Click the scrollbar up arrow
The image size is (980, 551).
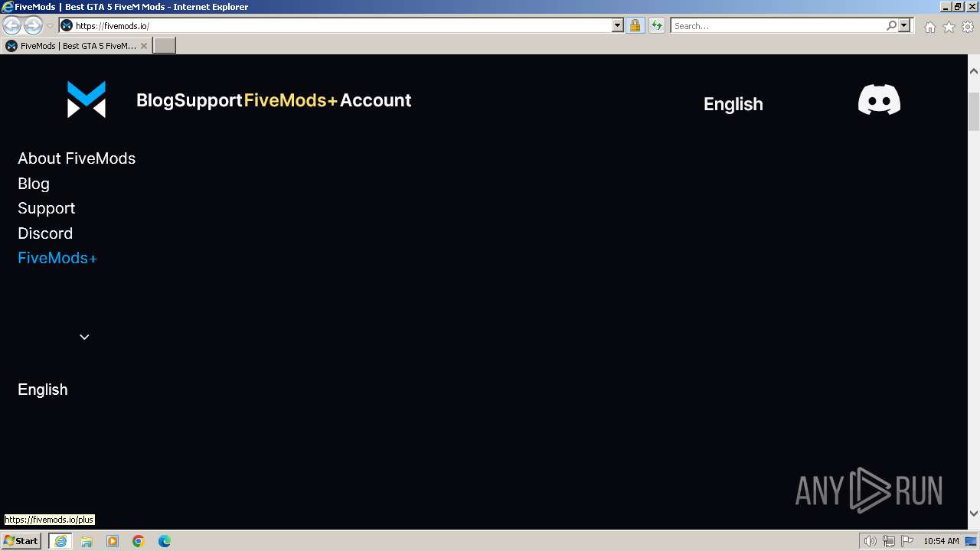(974, 70)
